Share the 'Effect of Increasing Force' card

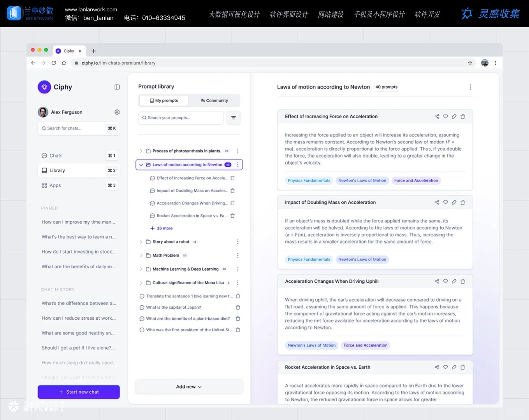[437, 116]
